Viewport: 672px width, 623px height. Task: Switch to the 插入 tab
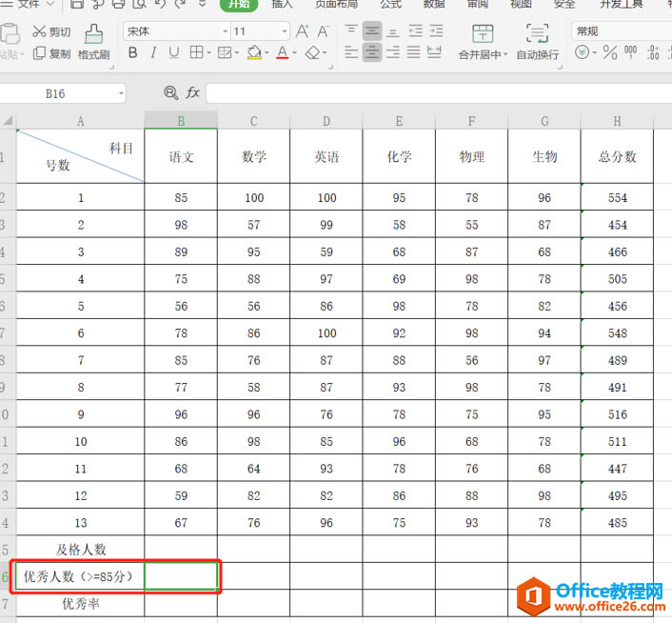pos(282,5)
